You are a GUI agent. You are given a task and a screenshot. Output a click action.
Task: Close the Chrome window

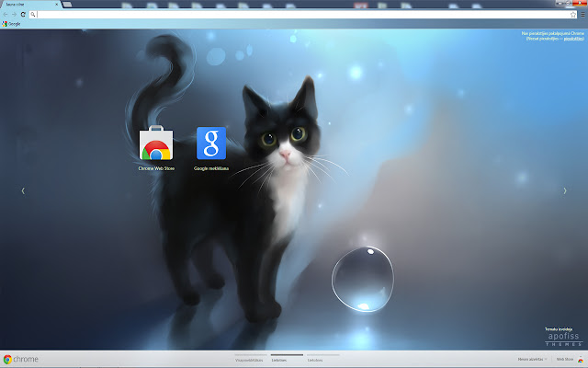580,2
